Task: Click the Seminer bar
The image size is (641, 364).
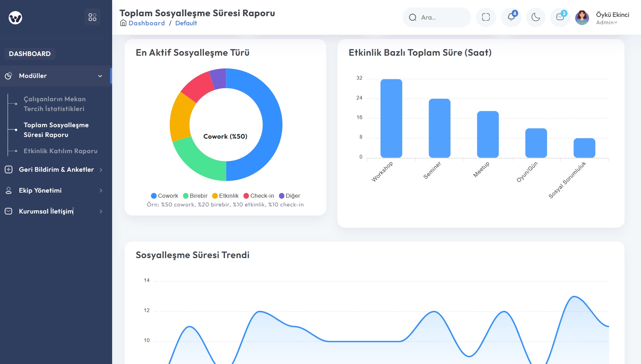Action: click(x=439, y=128)
